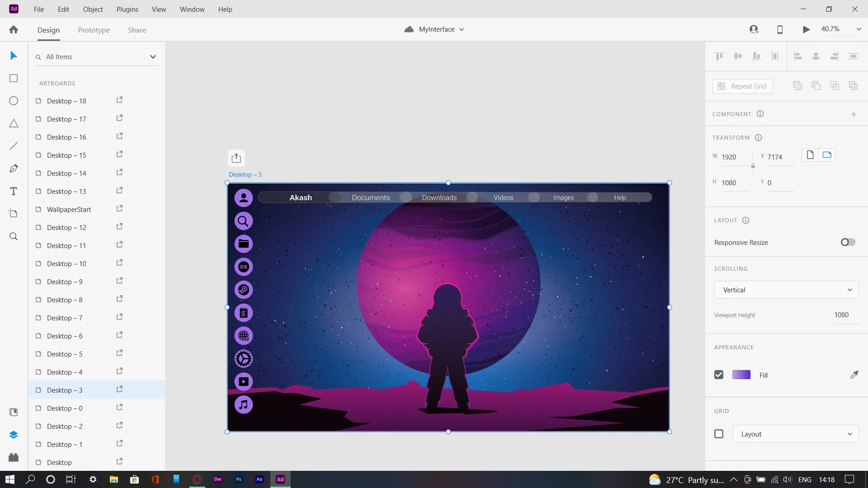The height and width of the screenshot is (488, 868).
Task: Click the Desktop Preview play button
Action: [806, 29]
